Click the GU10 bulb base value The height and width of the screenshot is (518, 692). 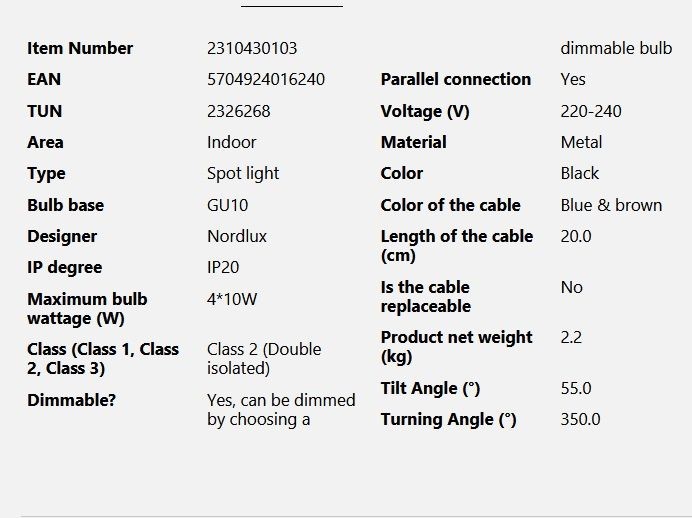[x=227, y=205]
